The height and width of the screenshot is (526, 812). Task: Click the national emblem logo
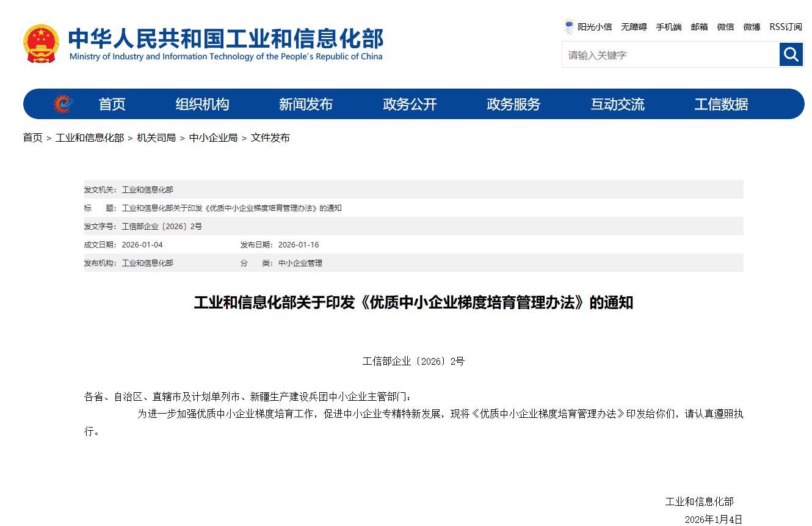click(42, 43)
